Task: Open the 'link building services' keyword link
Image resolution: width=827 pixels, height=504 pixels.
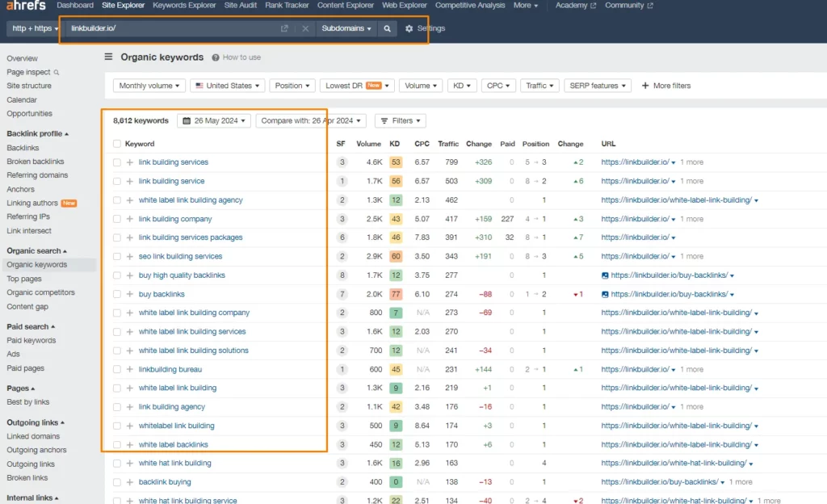Action: (174, 162)
